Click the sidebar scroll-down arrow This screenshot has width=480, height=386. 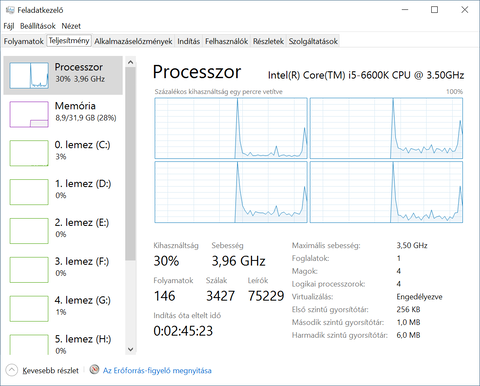pos(131,349)
